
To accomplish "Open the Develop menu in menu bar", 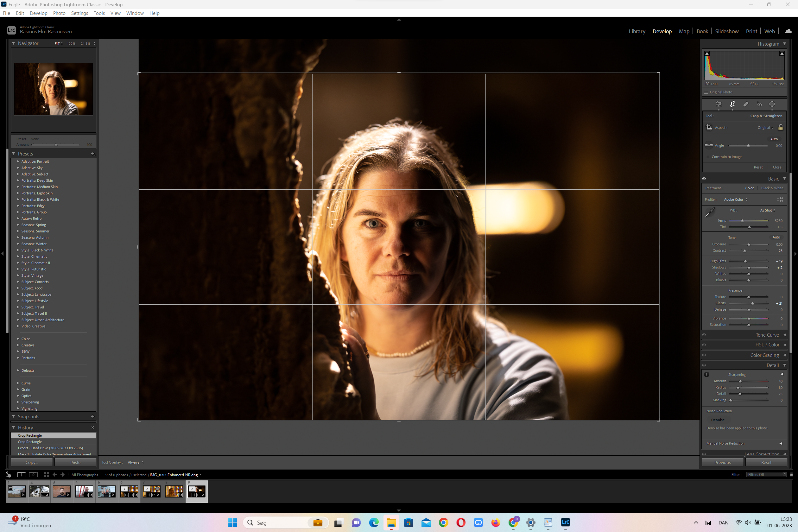I will tap(38, 13).
